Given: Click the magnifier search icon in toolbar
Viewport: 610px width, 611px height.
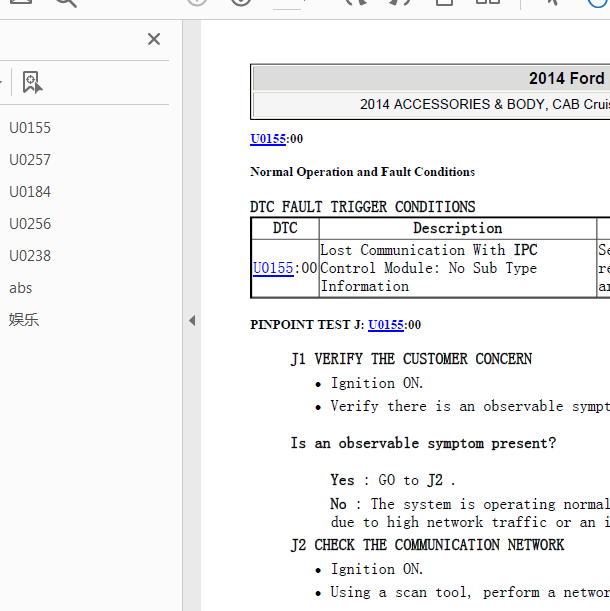Looking at the screenshot, I should [66, 3].
